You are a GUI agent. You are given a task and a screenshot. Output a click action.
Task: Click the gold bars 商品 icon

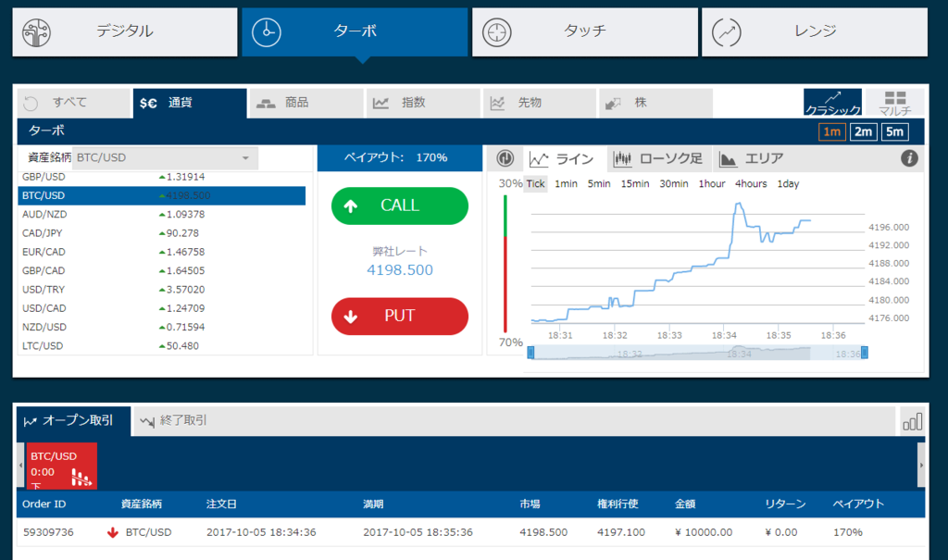[266, 104]
